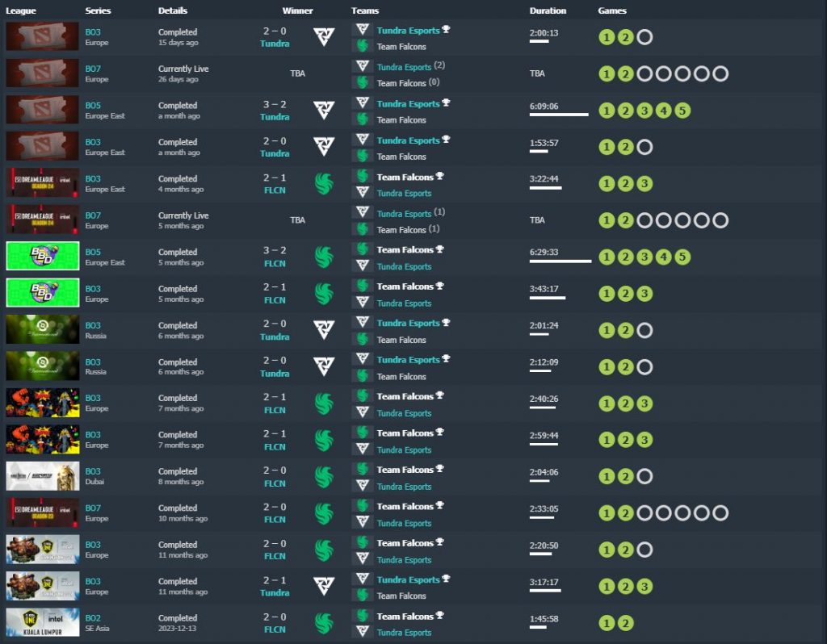
Task: Open game 3 of the 3:22:44 series
Action: (x=644, y=184)
